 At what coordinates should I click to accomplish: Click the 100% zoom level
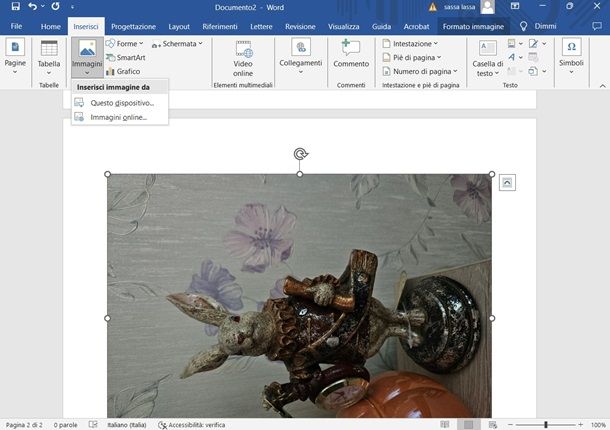(x=598, y=425)
